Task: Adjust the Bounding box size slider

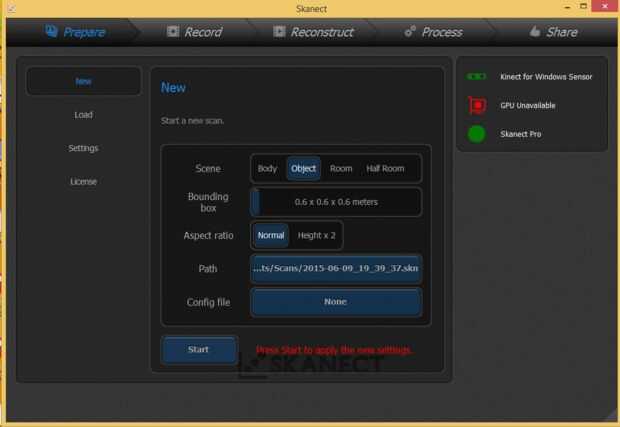Action: click(x=336, y=202)
